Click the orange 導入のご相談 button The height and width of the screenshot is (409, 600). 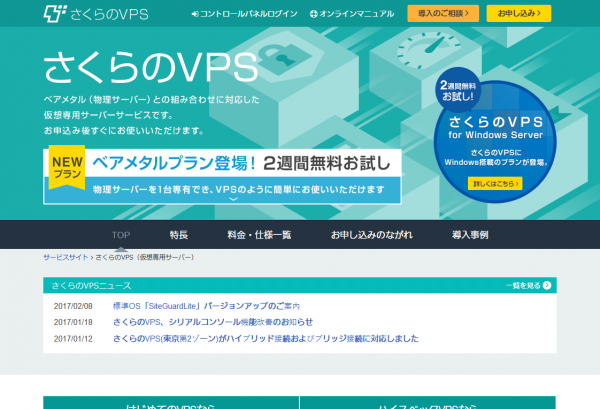(x=443, y=13)
